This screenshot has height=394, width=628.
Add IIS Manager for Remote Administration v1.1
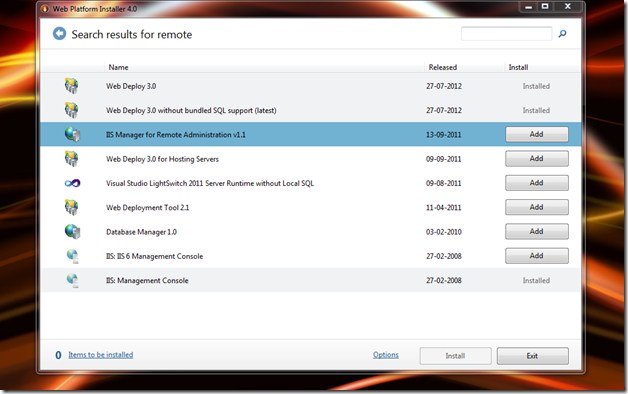[537, 135]
